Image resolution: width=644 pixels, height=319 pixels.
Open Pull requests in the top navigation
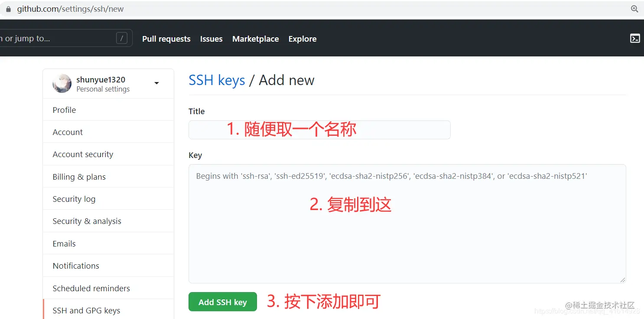tap(166, 39)
